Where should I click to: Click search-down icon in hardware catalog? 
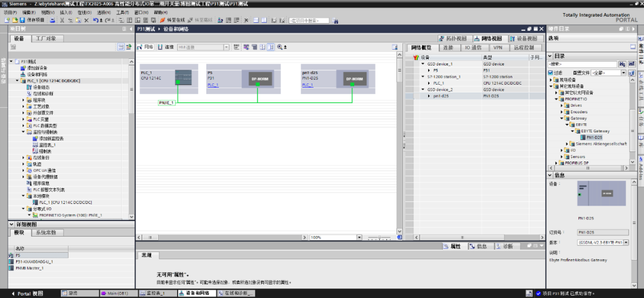(622, 64)
